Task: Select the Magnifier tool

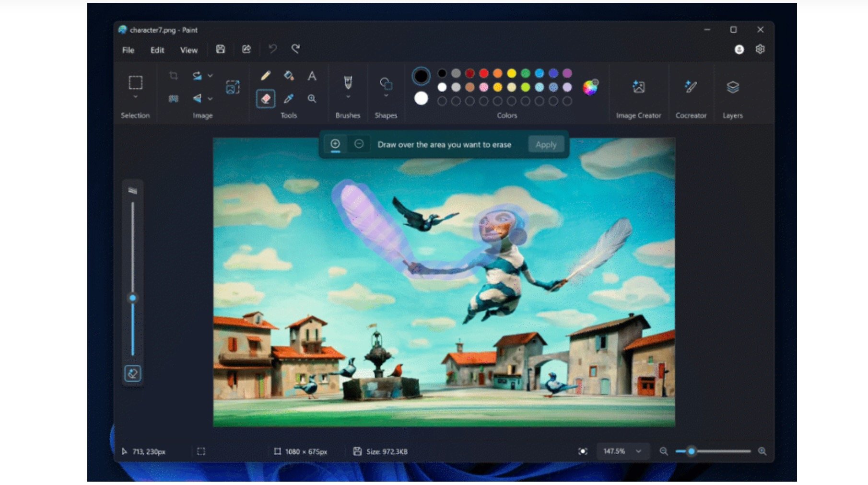Action: click(312, 99)
